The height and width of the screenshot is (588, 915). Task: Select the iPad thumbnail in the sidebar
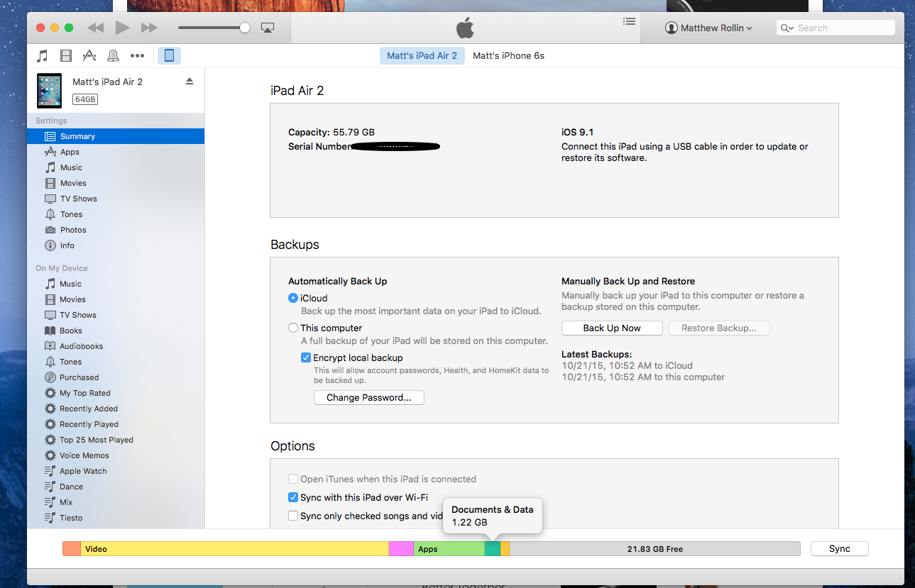pyautogui.click(x=50, y=90)
